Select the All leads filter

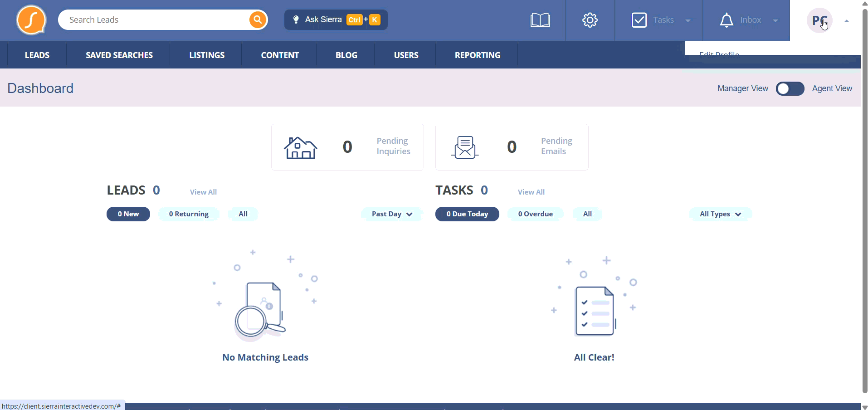click(x=243, y=214)
